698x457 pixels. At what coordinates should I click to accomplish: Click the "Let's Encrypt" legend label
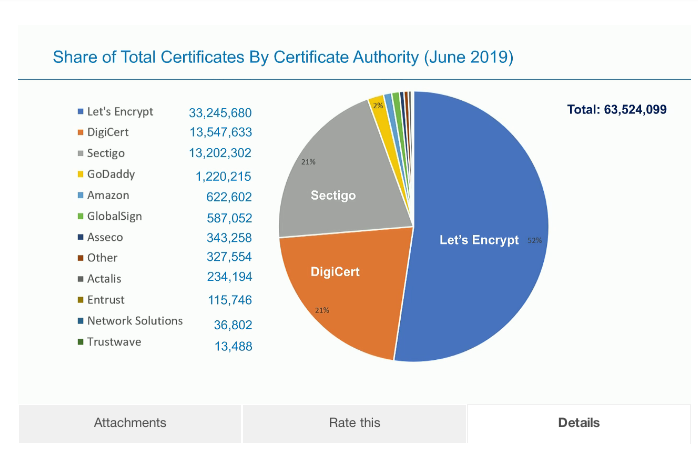[120, 112]
